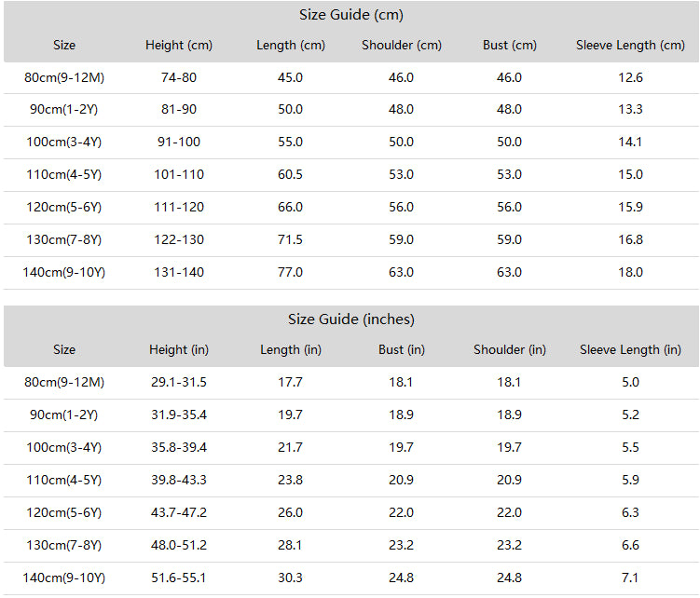Select the 39.8-43.3 height range
Image resolution: width=700 pixels, height=598 pixels.
[x=179, y=481]
